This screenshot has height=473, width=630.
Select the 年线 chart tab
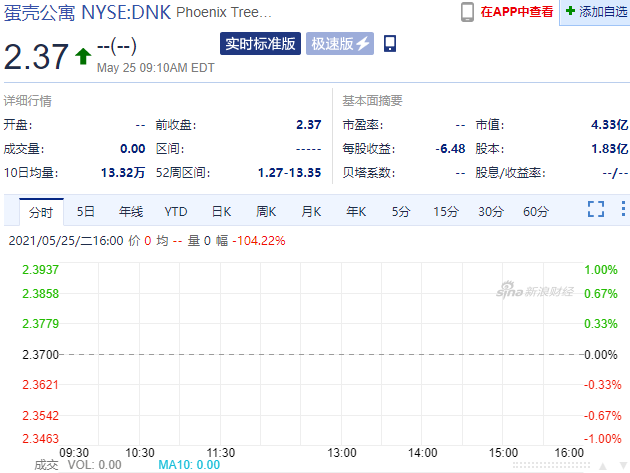point(131,211)
